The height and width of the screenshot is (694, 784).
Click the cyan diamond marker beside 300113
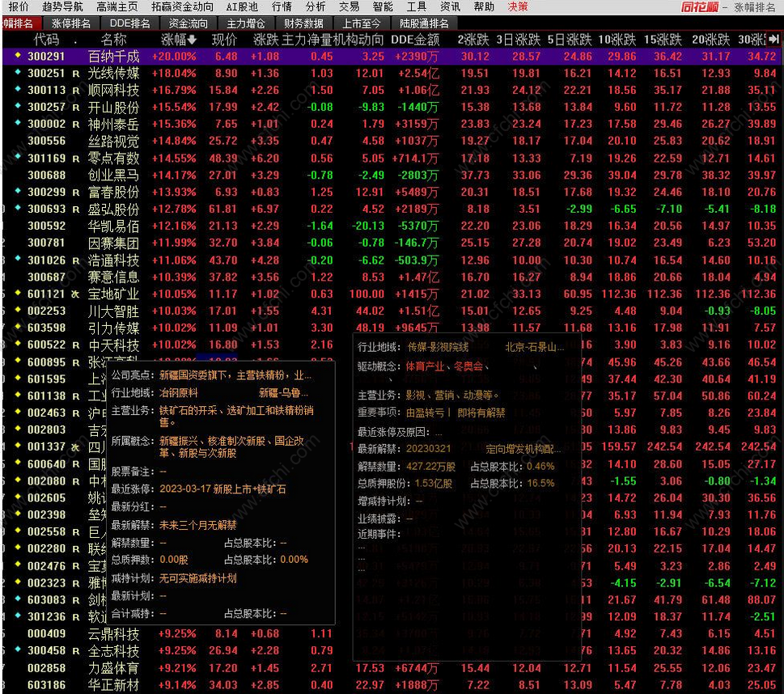coord(18,89)
